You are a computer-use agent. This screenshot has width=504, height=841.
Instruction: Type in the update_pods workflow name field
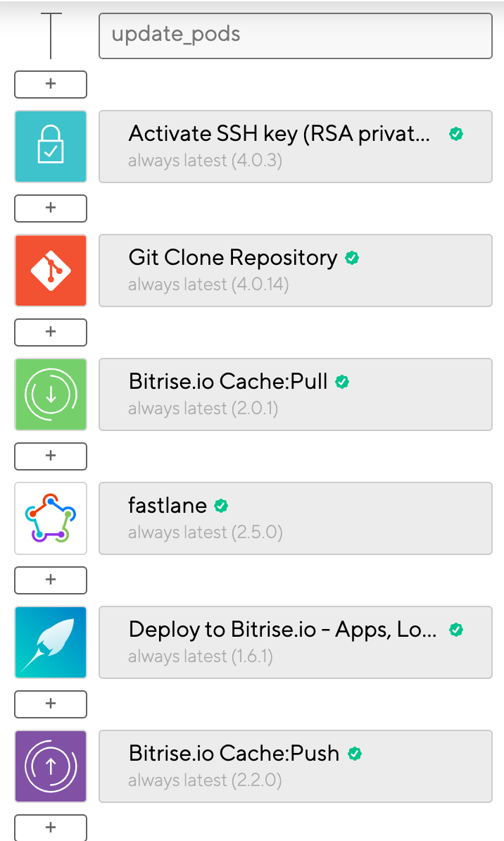[x=295, y=34]
